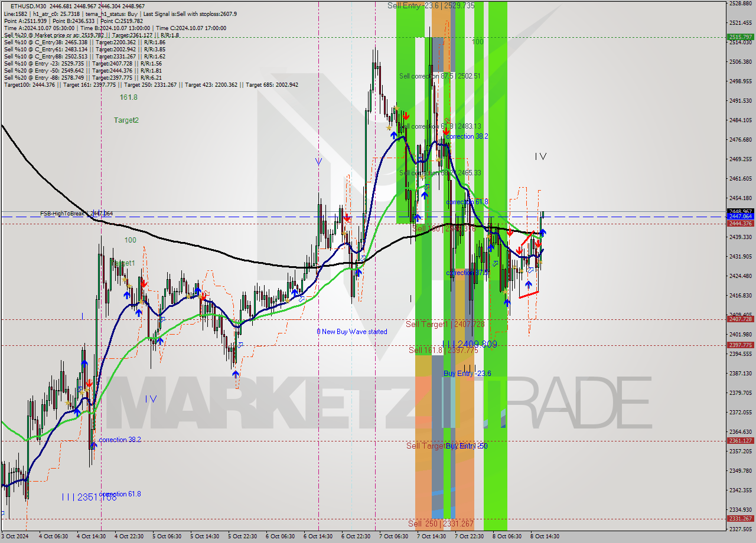Click the 2331.267 price axis tag
756x543 pixels.
741,518
